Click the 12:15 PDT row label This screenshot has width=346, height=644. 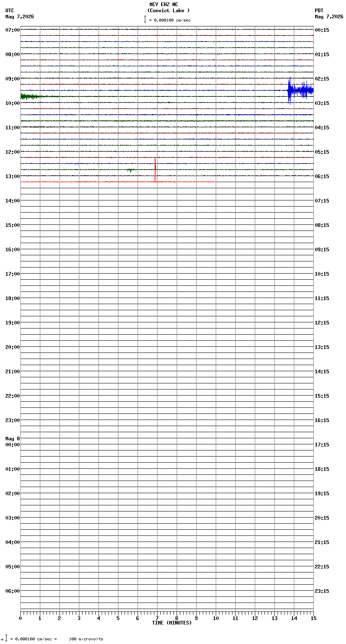(x=322, y=323)
